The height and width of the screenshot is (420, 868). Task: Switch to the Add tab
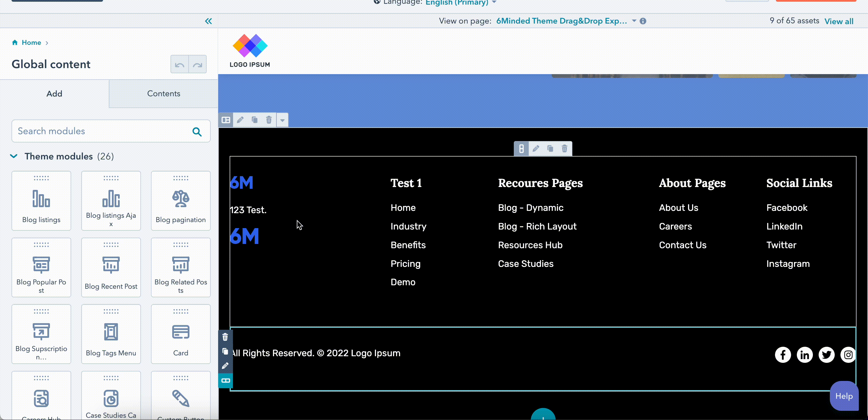pos(54,94)
